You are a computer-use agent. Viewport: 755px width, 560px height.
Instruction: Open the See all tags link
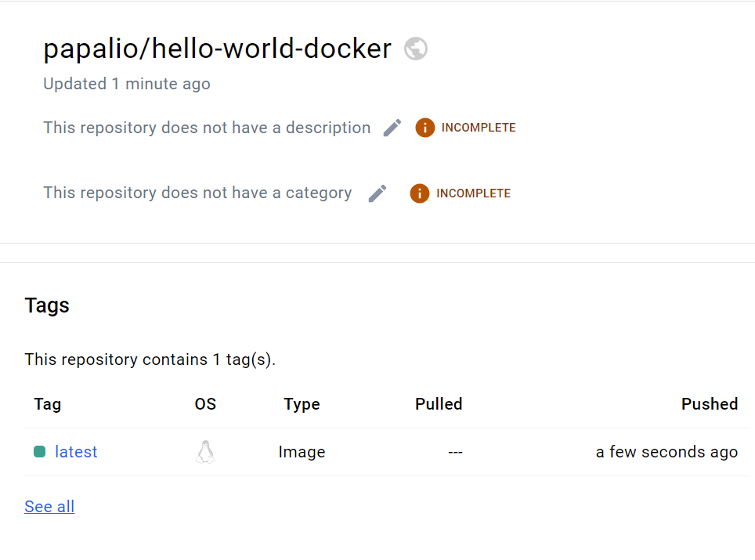pos(49,507)
